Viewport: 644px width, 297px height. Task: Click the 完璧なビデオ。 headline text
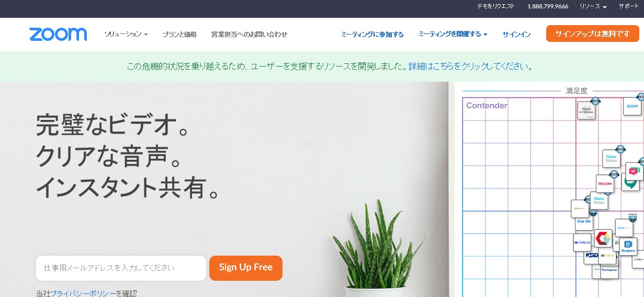[113, 126]
